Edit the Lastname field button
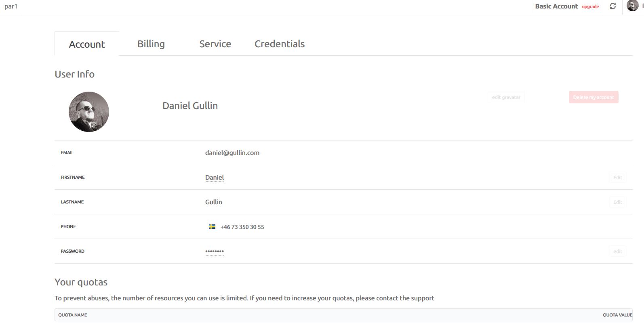 [618, 202]
